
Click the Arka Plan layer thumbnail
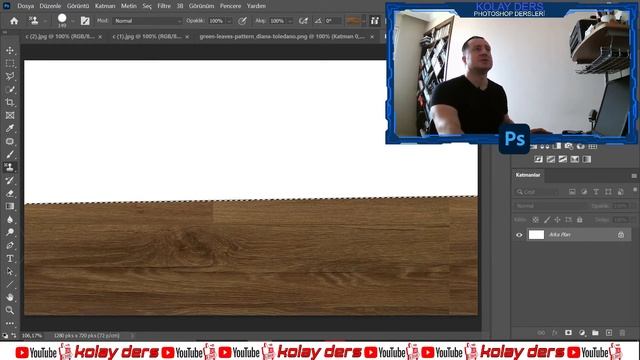tap(536, 235)
